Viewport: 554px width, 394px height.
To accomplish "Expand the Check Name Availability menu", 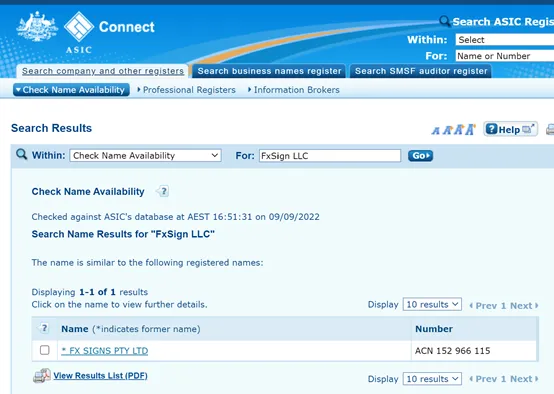I will [71, 90].
